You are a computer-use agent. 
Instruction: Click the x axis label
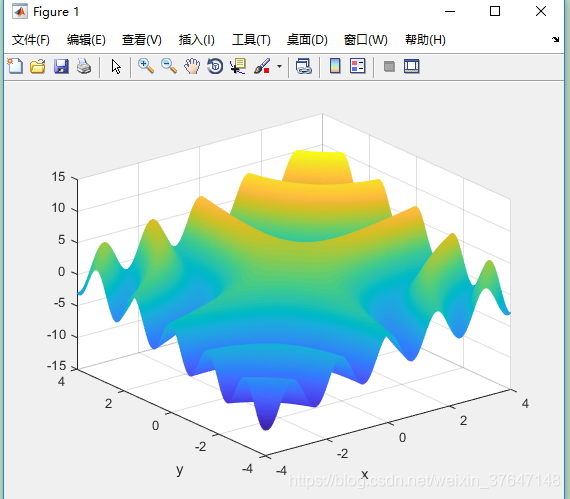click(365, 474)
